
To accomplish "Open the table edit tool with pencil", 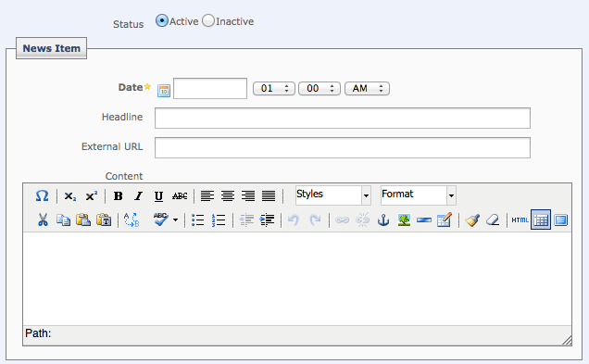I will click(444, 220).
